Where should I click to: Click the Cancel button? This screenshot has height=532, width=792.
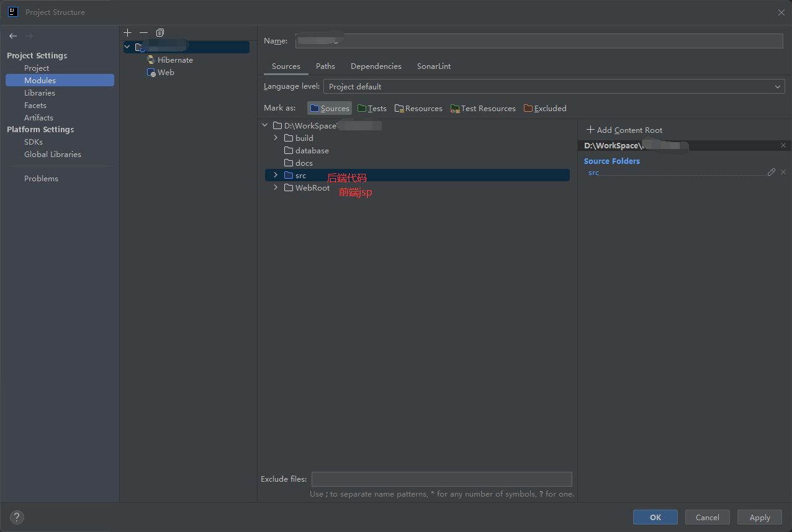pyautogui.click(x=708, y=517)
